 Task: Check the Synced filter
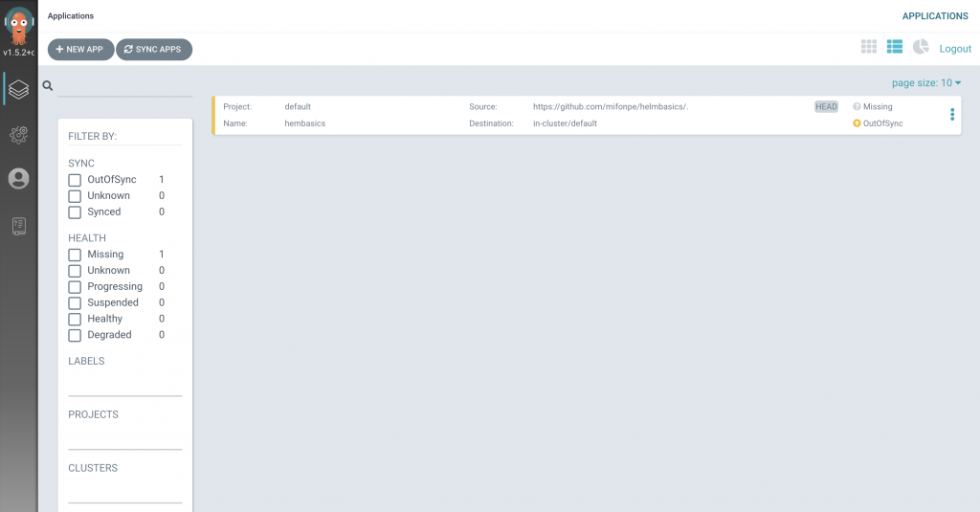pos(75,212)
